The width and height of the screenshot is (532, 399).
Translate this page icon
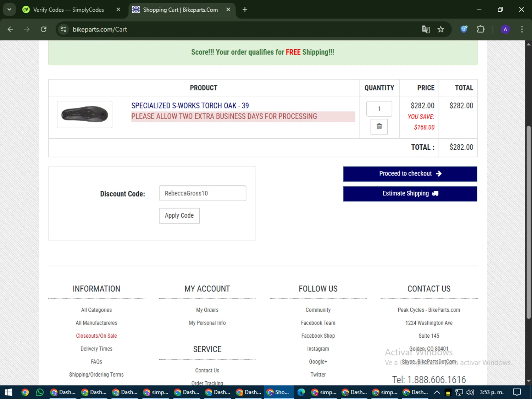click(x=426, y=29)
